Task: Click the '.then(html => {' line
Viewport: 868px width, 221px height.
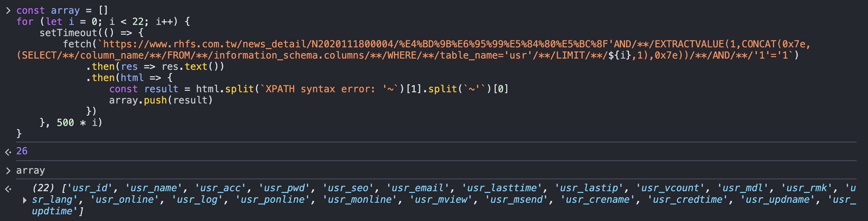Action: click(x=129, y=78)
